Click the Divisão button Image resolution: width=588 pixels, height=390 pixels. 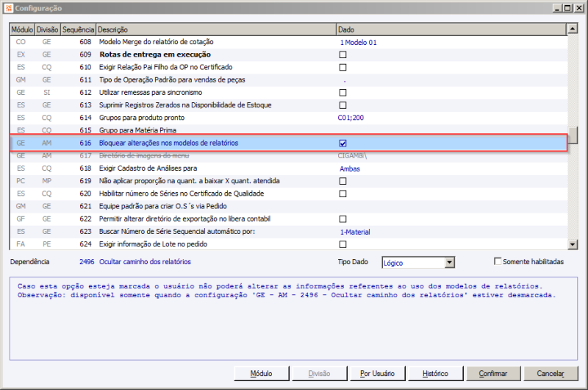coord(320,374)
